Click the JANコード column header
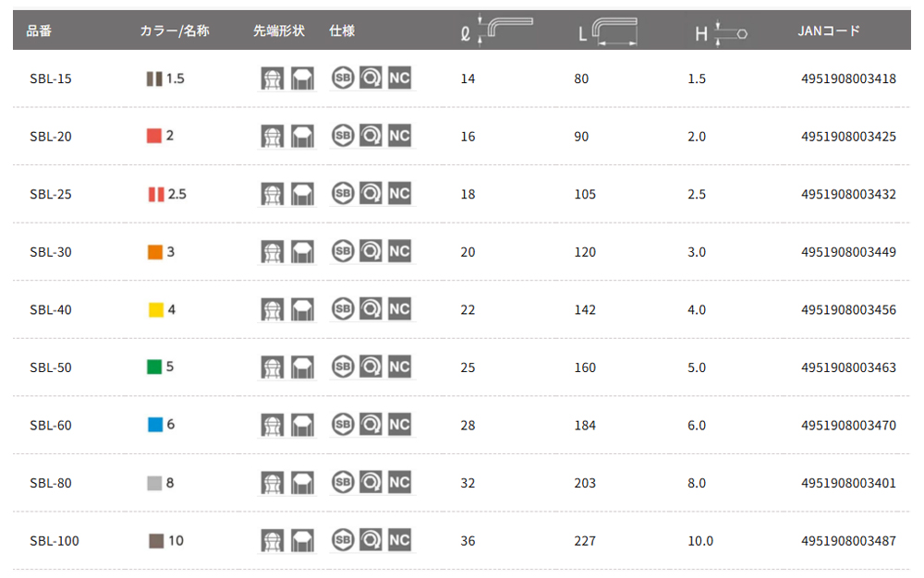This screenshot has height=578, width=924. (829, 30)
